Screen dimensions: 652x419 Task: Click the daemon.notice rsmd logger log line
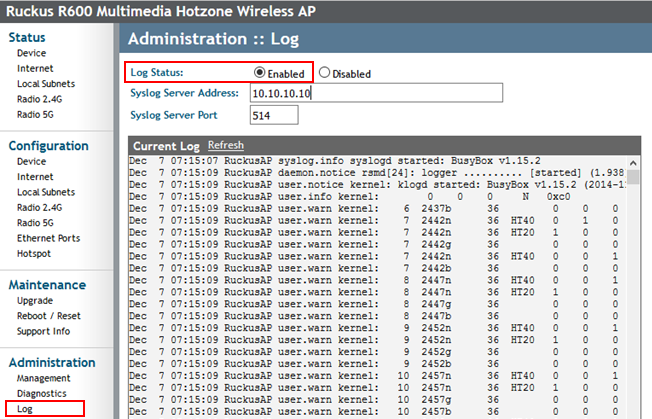(x=376, y=173)
